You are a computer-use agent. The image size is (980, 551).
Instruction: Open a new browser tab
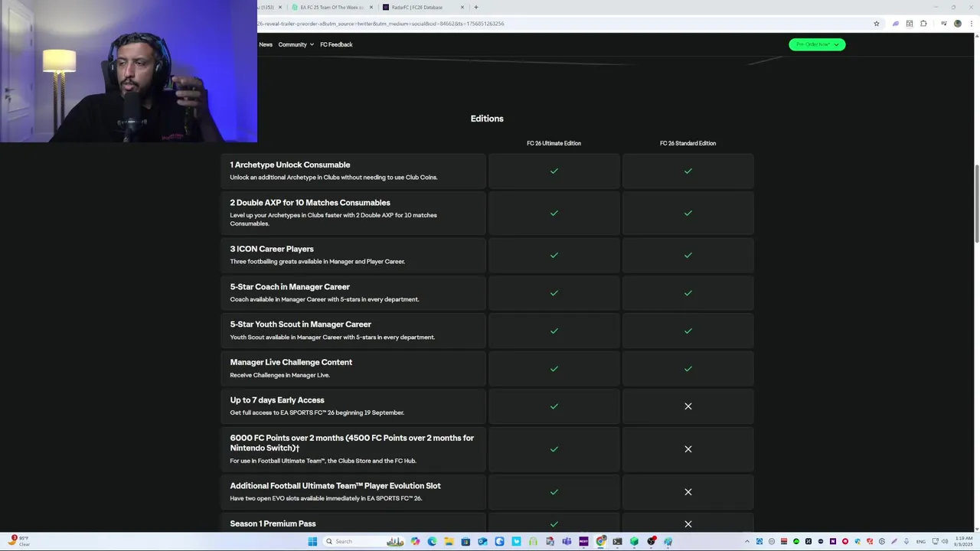pos(475,7)
